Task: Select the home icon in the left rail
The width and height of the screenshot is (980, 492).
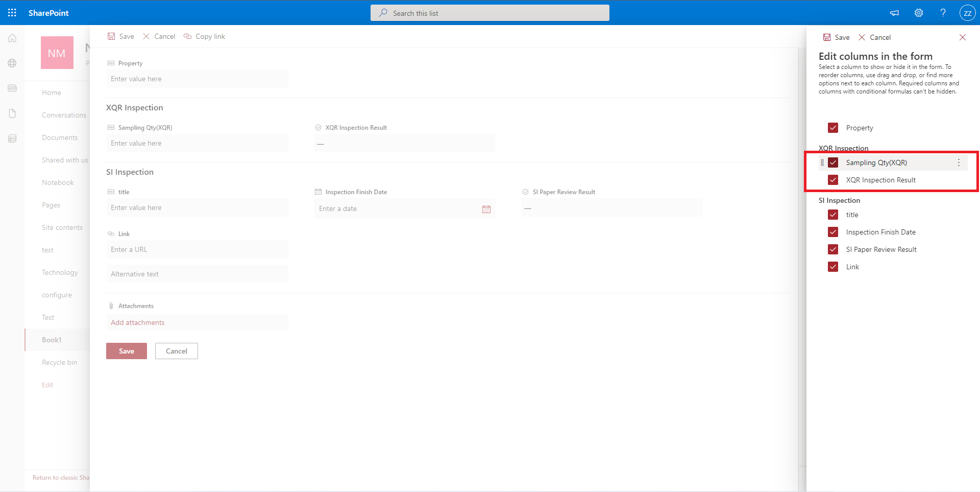Action: (12, 38)
